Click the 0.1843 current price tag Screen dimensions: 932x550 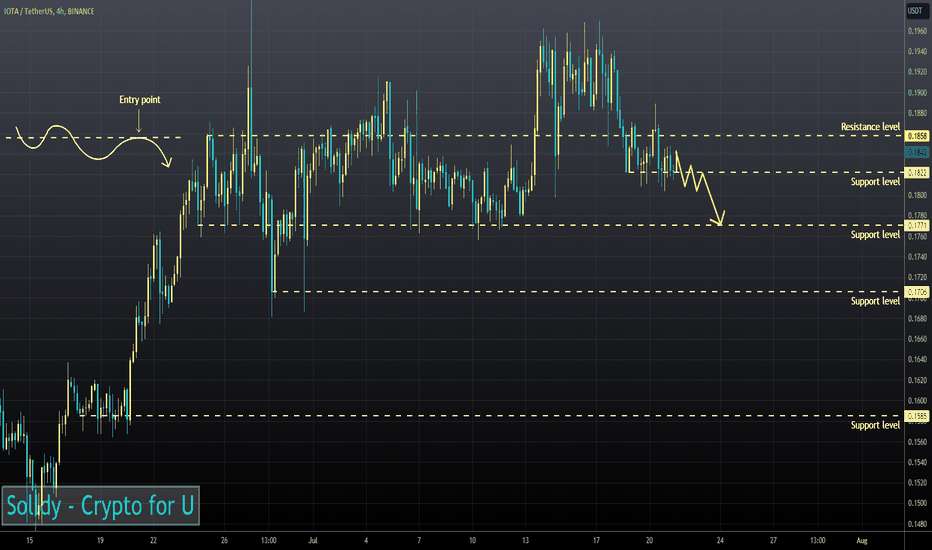tap(917, 153)
